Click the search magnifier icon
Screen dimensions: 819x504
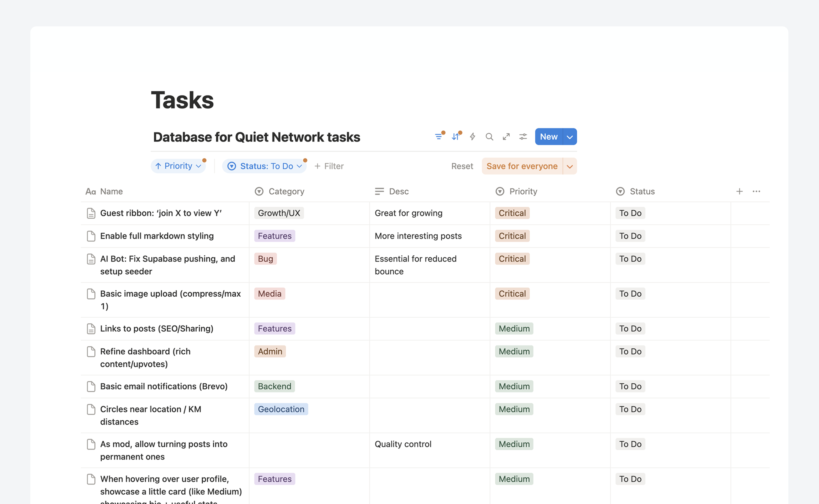(x=489, y=137)
